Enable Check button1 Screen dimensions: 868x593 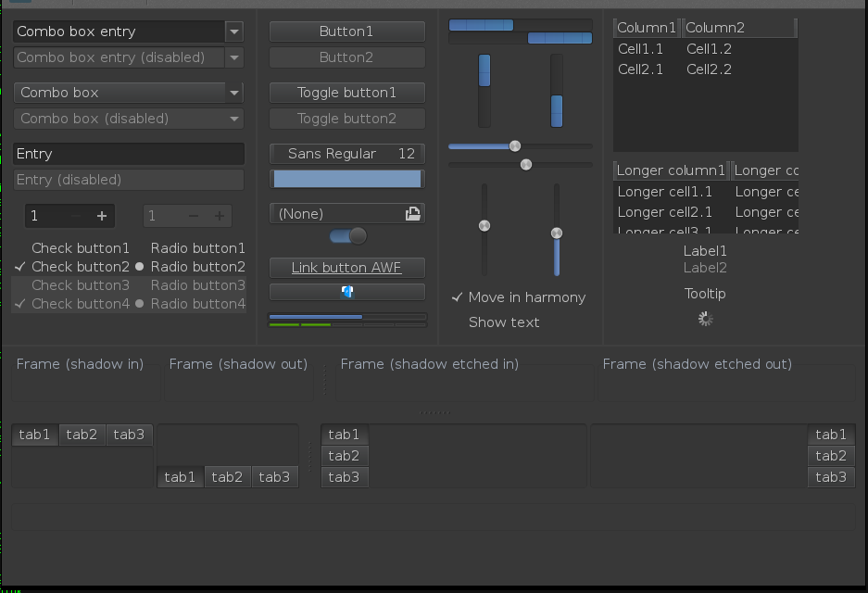[x=70, y=248]
